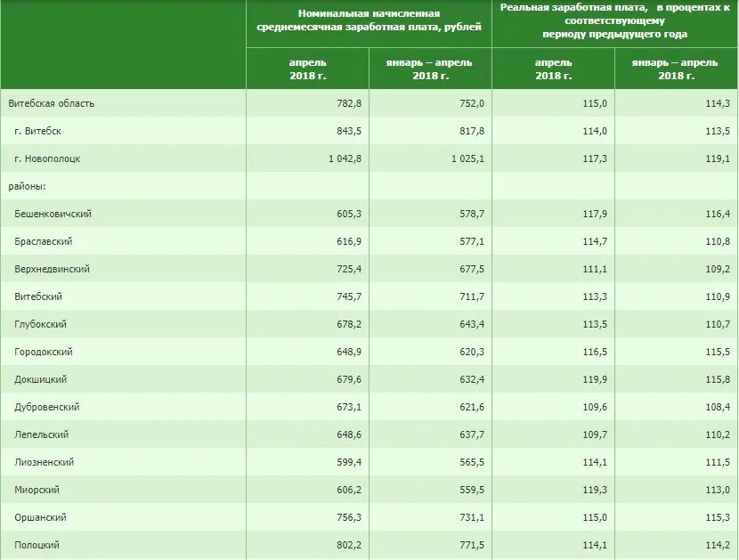The image size is (739, 560).
Task: Click the Бешенковичский district name
Action: coord(53,214)
